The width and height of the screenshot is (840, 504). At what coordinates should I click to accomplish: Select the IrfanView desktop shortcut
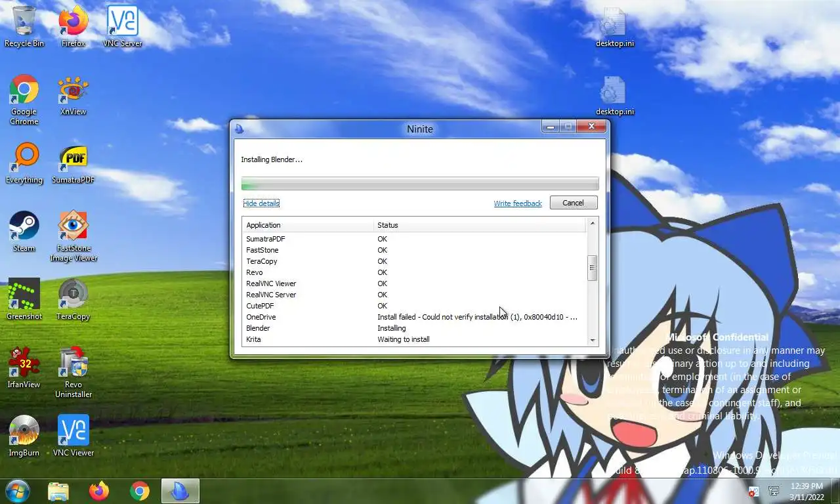[x=24, y=368]
